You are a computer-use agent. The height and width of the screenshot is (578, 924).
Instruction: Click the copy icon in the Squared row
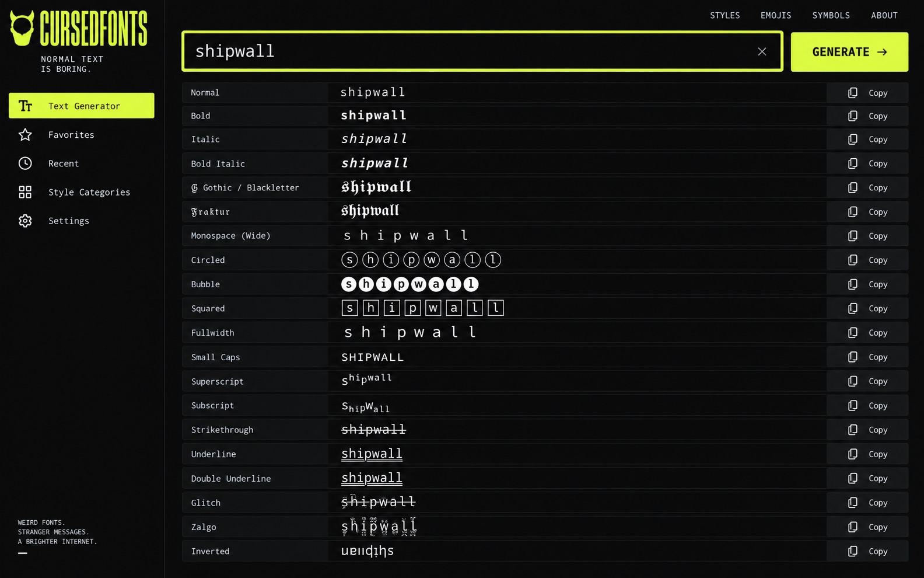pos(853,308)
